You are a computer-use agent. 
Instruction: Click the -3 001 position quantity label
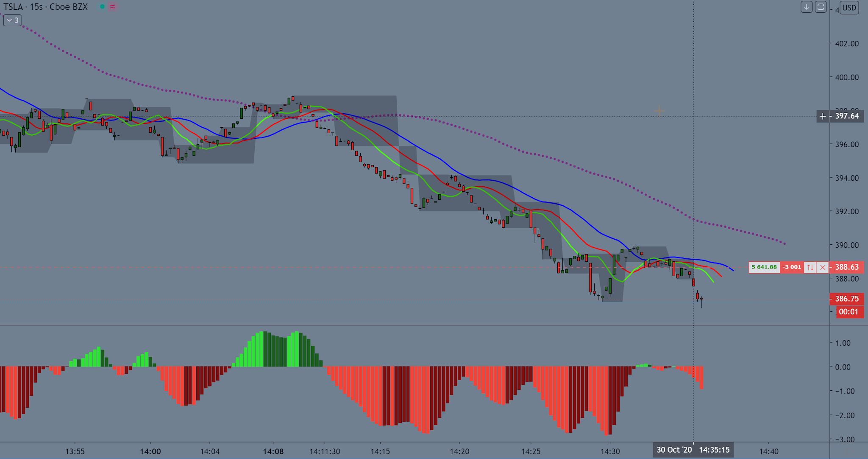tap(792, 267)
